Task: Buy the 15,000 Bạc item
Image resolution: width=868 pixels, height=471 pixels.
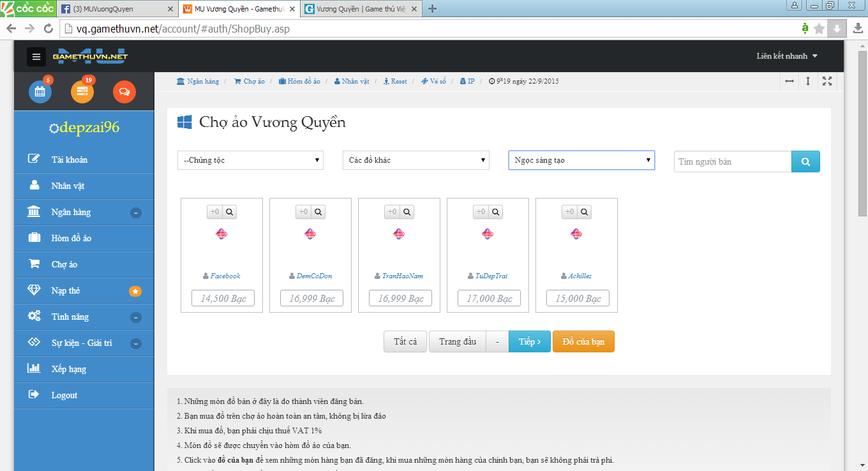Action: (x=578, y=298)
